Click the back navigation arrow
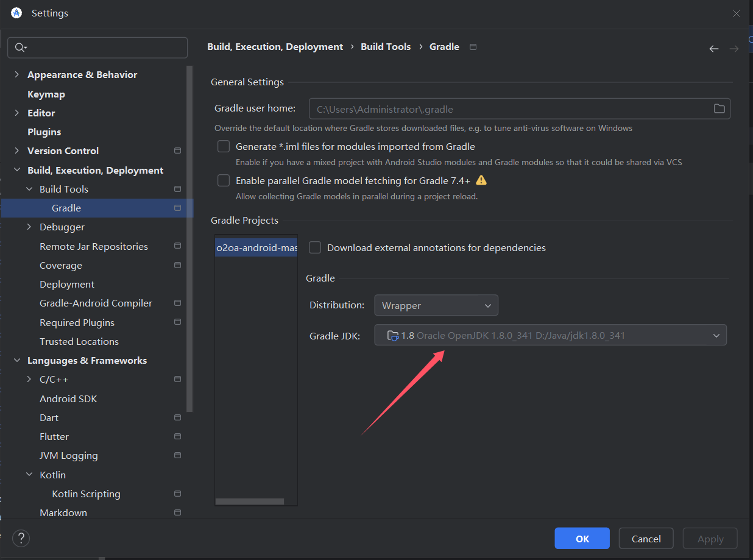 point(713,49)
